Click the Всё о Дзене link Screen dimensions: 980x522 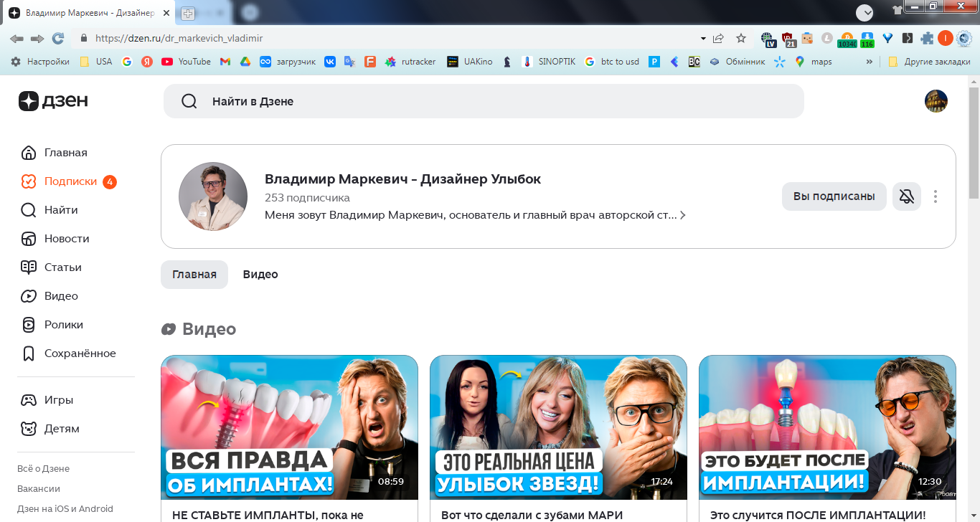44,469
